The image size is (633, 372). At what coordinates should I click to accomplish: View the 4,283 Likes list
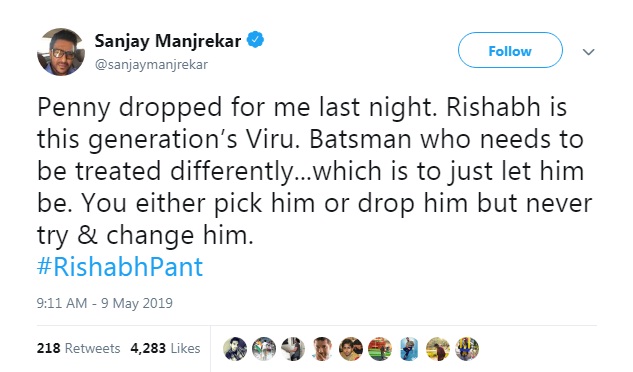point(165,348)
